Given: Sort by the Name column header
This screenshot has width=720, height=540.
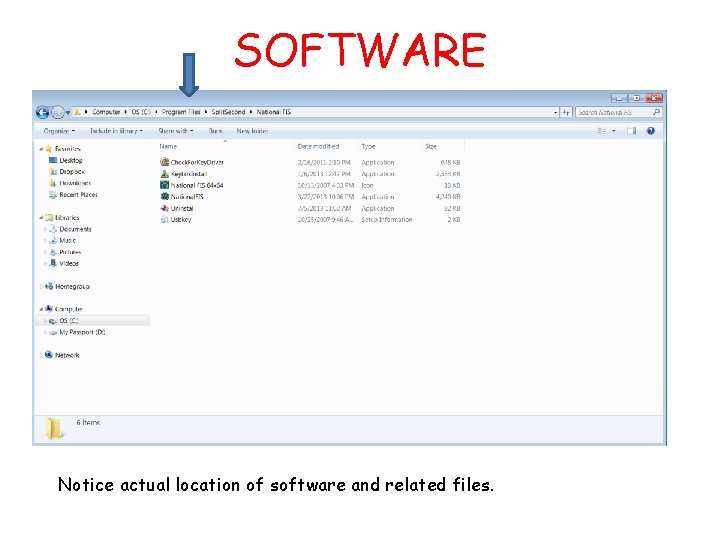Looking at the screenshot, I should point(168,146).
